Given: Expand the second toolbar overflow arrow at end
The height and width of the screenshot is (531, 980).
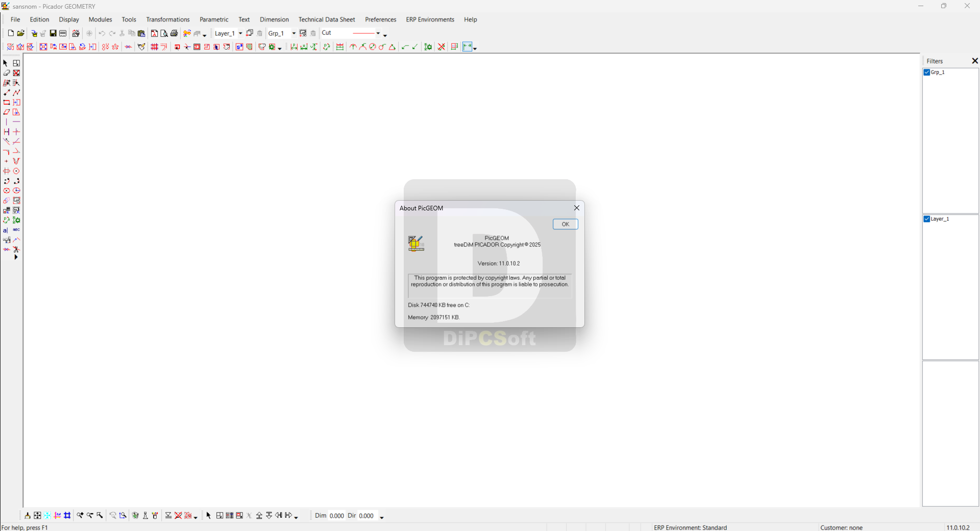Looking at the screenshot, I should coord(475,49).
